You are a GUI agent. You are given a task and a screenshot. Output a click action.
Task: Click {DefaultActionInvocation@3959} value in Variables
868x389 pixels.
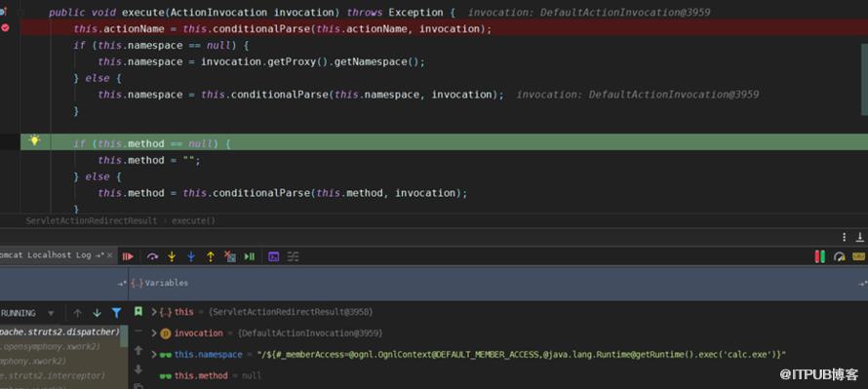[310, 333]
